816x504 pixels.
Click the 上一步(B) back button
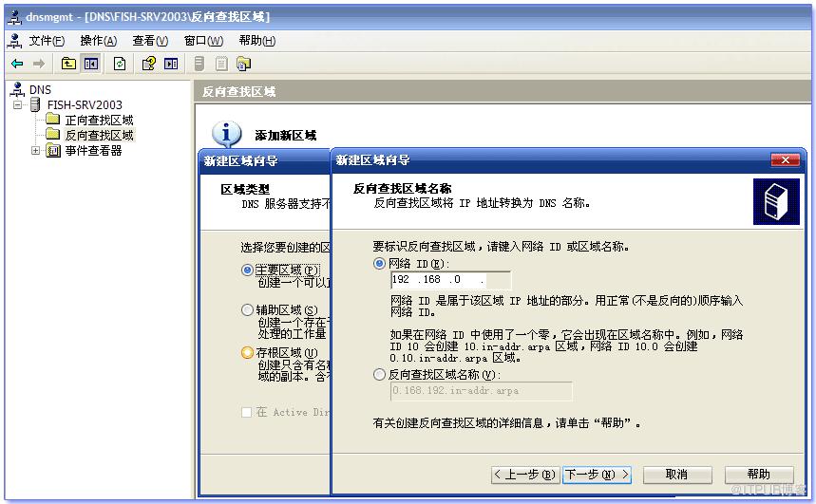pos(525,475)
